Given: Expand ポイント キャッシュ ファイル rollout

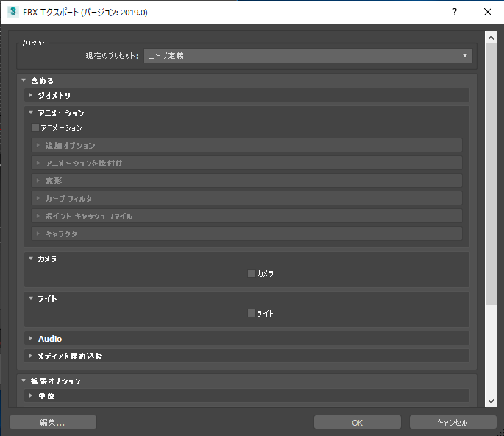Looking at the screenshot, I should tap(247, 217).
